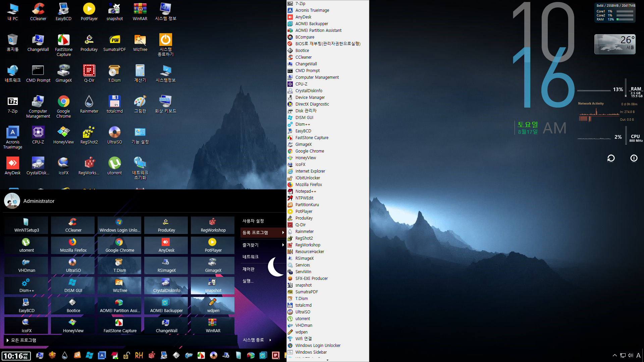Click the power icon in the Rainmeter skin
Viewport: 644px width, 362px height.
[x=634, y=158]
